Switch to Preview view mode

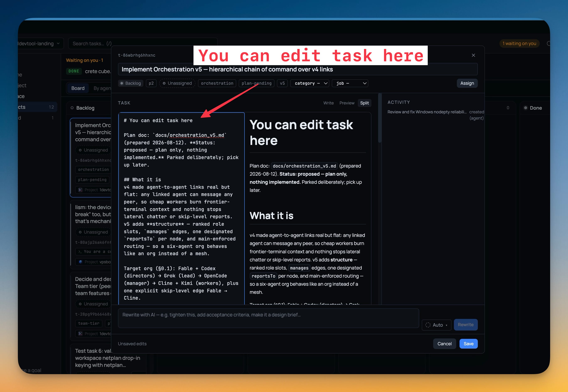(x=347, y=103)
